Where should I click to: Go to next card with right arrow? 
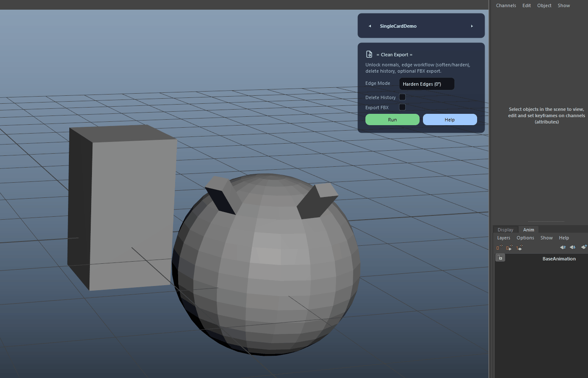(x=472, y=26)
